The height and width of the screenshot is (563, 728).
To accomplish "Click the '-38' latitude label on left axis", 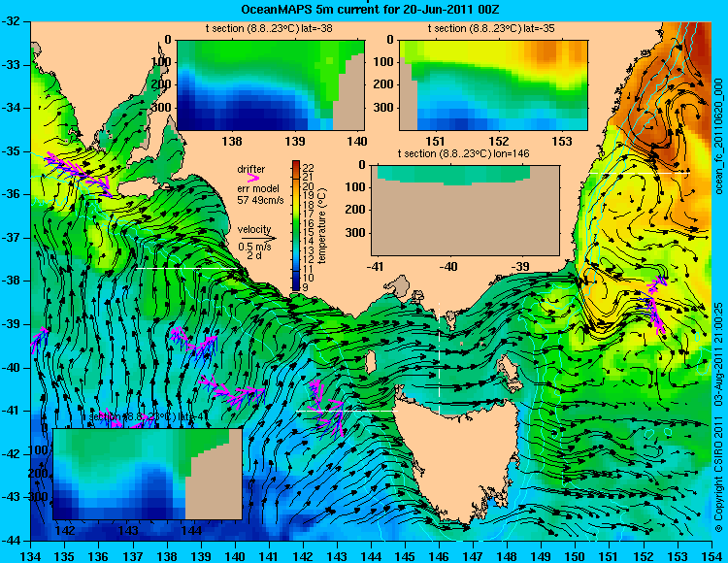I will click(x=11, y=281).
